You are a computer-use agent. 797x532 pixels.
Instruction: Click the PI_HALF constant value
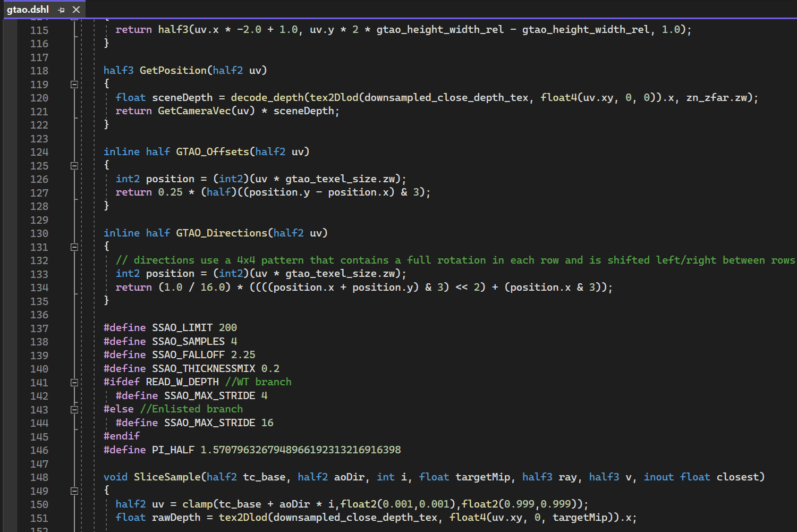pyautogui.click(x=300, y=450)
